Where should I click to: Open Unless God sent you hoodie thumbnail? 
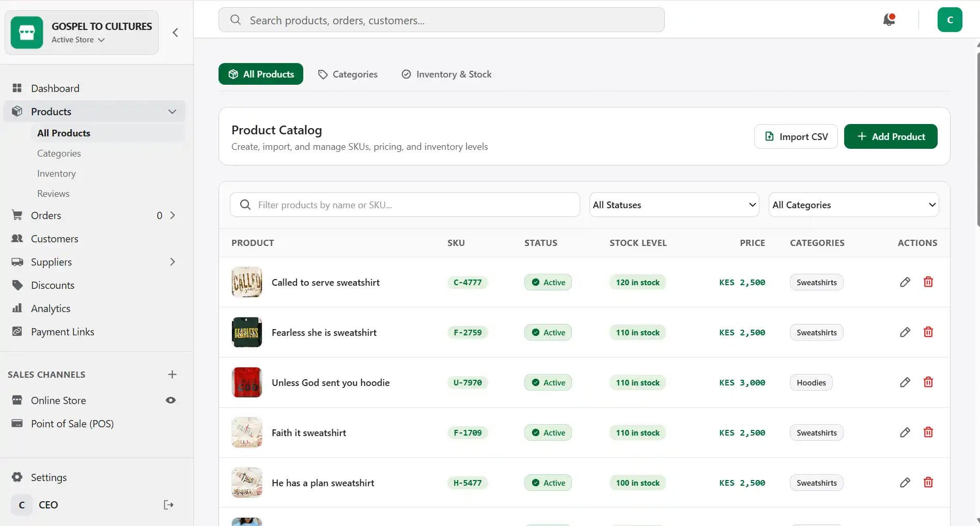pyautogui.click(x=247, y=382)
